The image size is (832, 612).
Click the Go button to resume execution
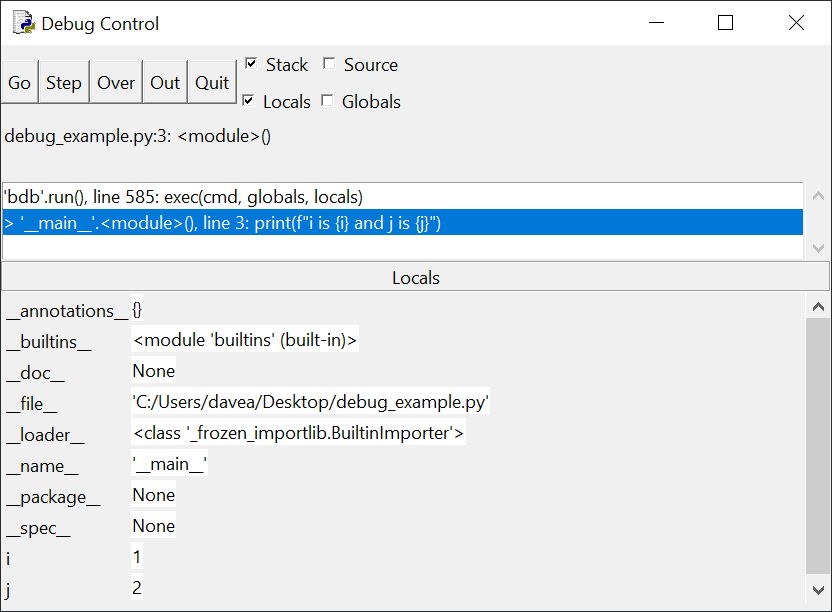click(x=19, y=81)
